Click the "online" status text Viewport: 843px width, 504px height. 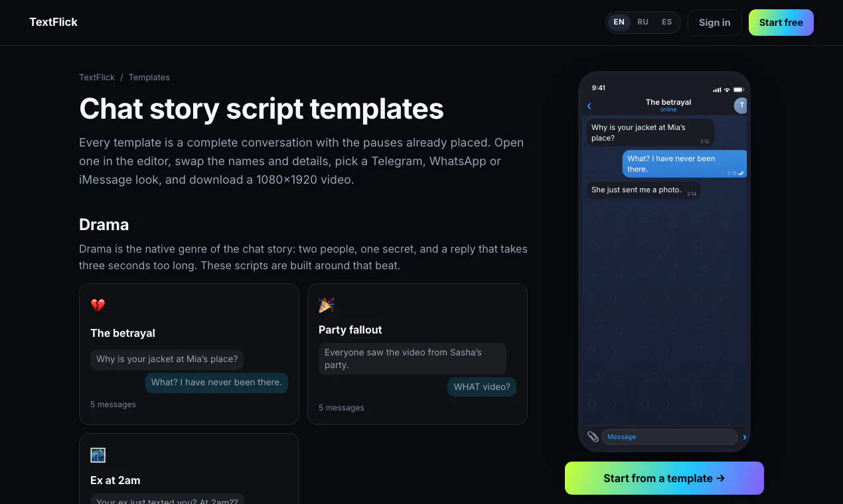668,110
